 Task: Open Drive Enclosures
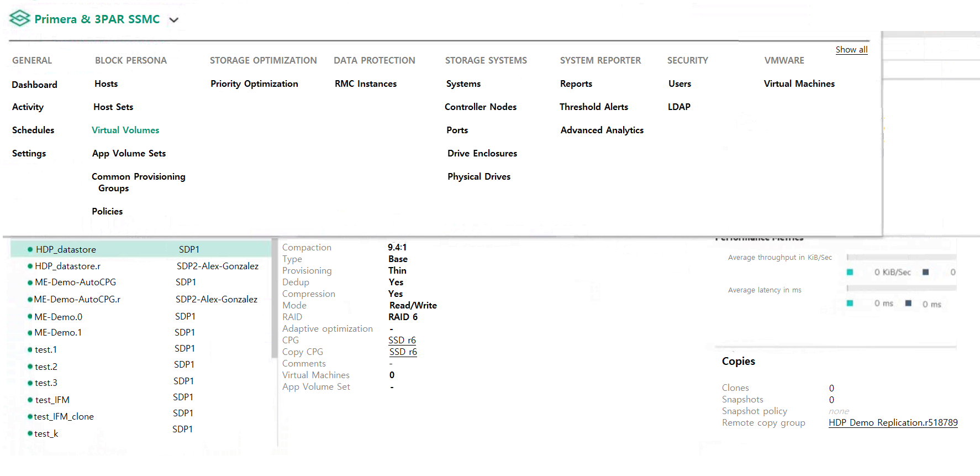click(482, 154)
